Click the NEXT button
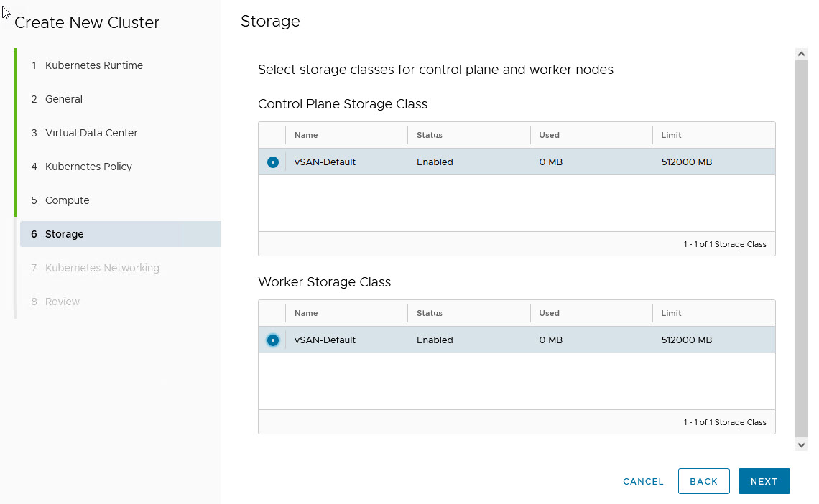Screen dimensions: 819x504 pyautogui.click(x=764, y=481)
